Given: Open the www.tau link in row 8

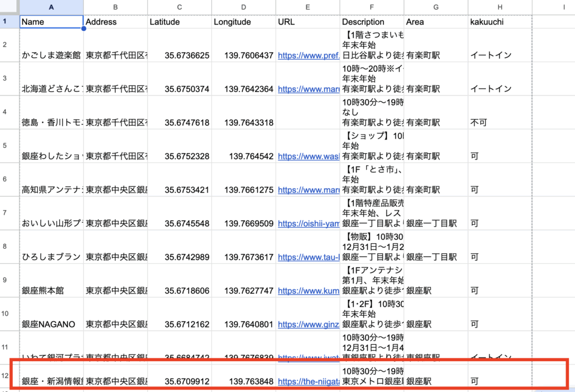Looking at the screenshot, I should (308, 257).
